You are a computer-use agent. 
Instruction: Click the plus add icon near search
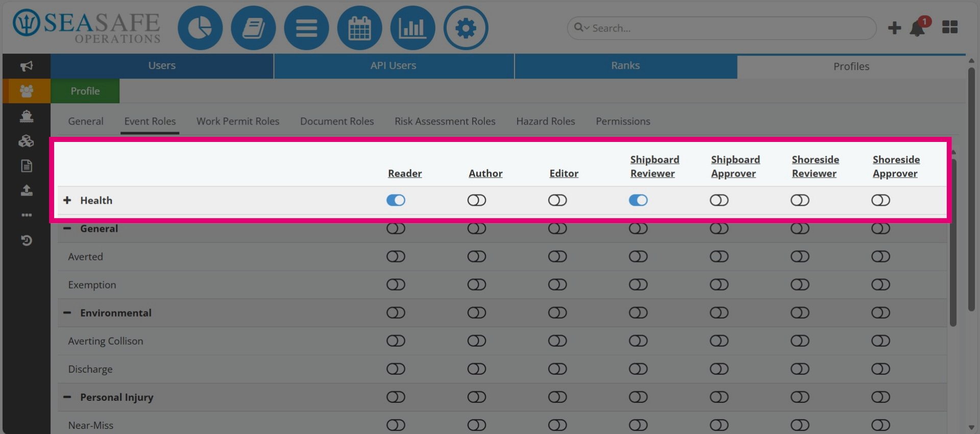(x=894, y=28)
